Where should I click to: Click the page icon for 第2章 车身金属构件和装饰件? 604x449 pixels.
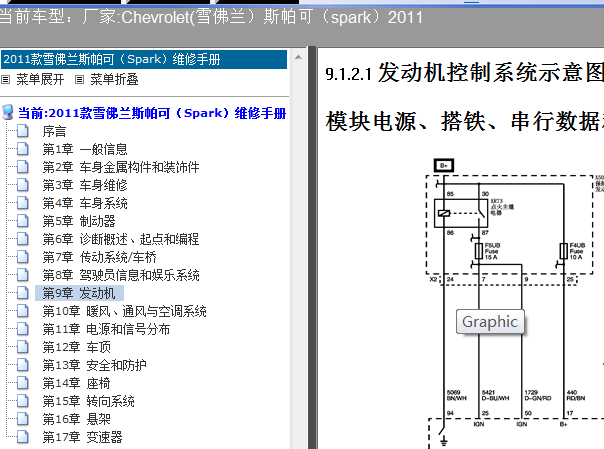pyautogui.click(x=23, y=167)
